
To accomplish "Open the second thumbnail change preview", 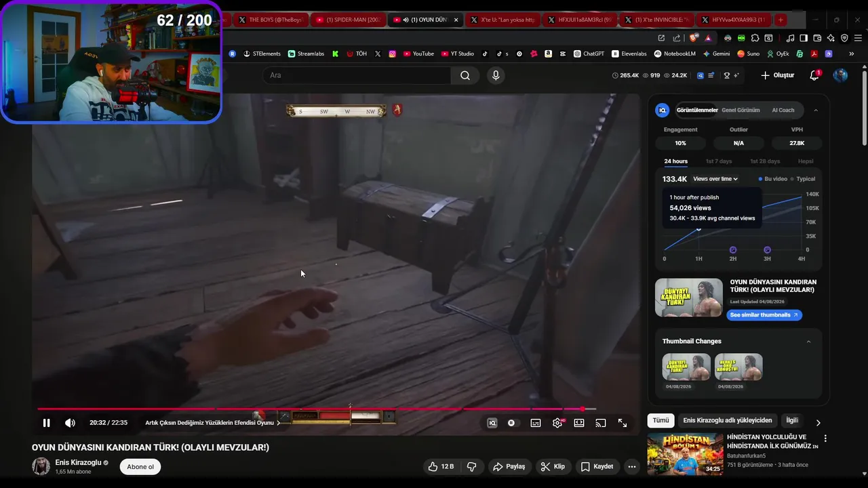I will click(x=738, y=367).
